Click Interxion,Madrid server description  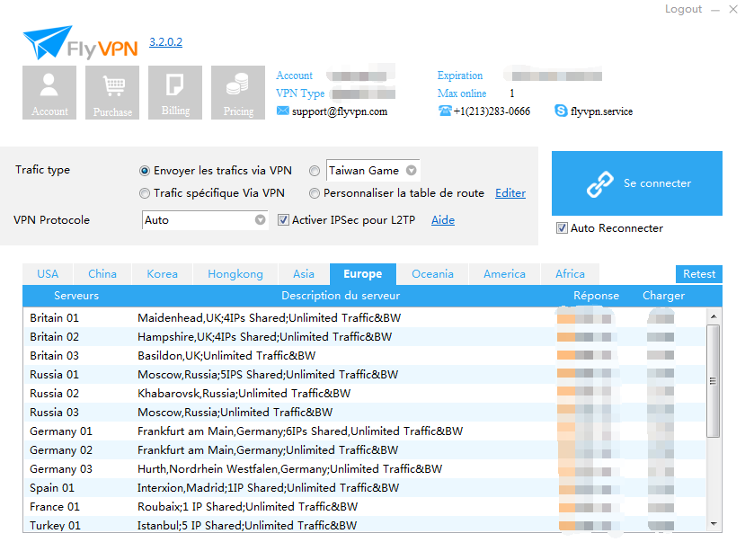(268, 488)
